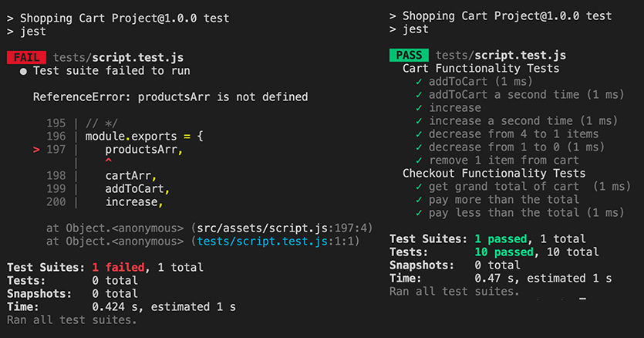Click the red '1 failed' suite count

[118, 268]
